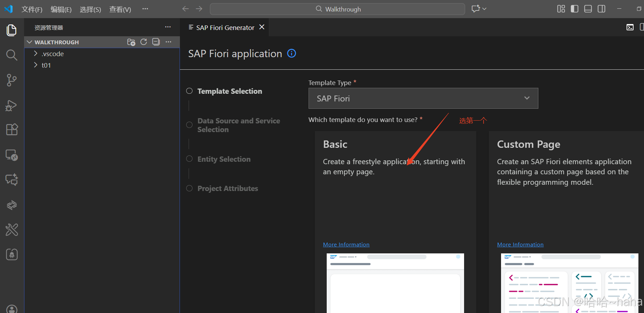644x313 pixels.
Task: Open more actions in WALKTHROUGH header
Action: (168, 42)
